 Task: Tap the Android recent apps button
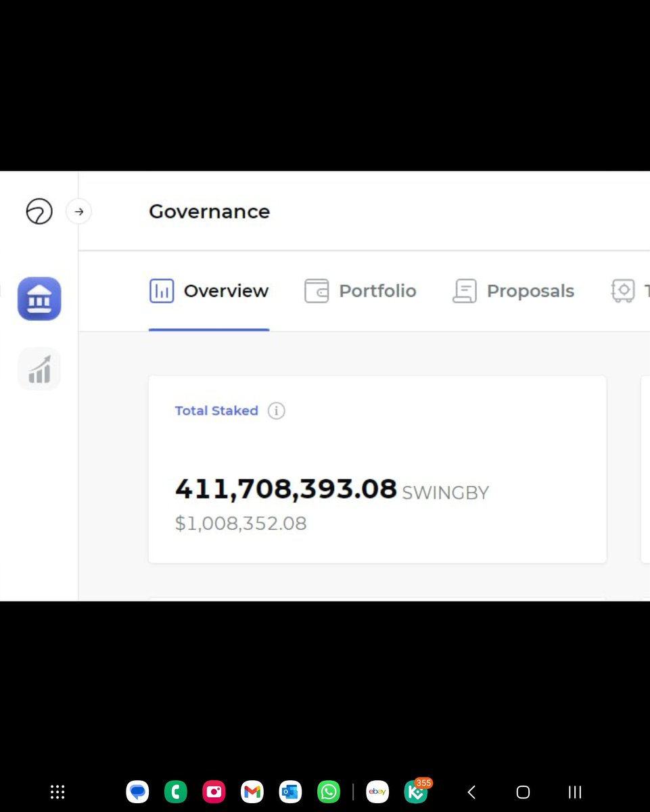[574, 792]
